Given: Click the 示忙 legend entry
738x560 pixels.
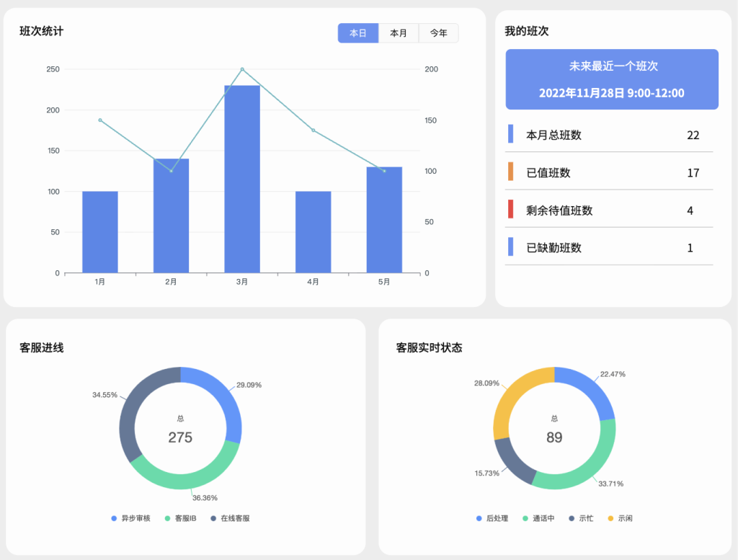Looking at the screenshot, I should 581,518.
